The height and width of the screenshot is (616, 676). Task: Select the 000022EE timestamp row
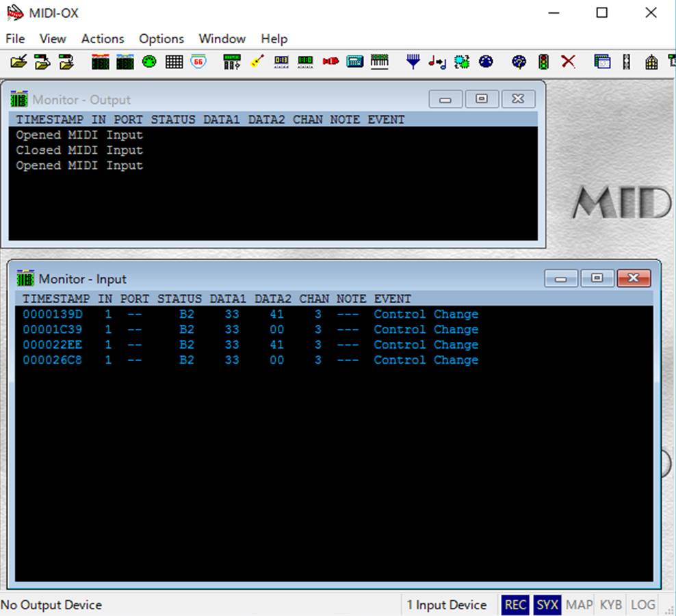tap(334, 345)
